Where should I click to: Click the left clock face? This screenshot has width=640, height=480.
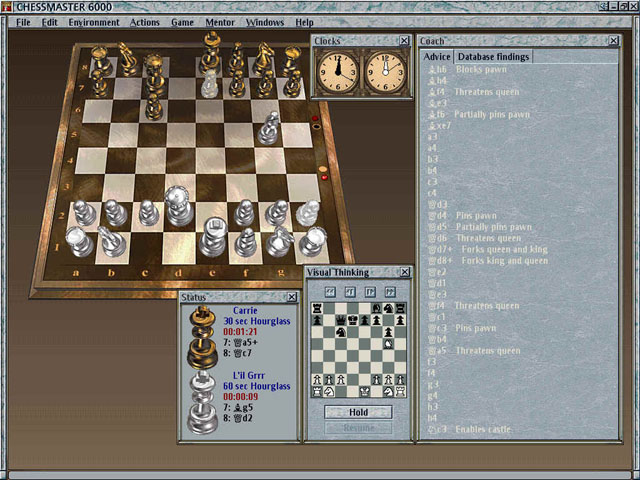[x=338, y=72]
